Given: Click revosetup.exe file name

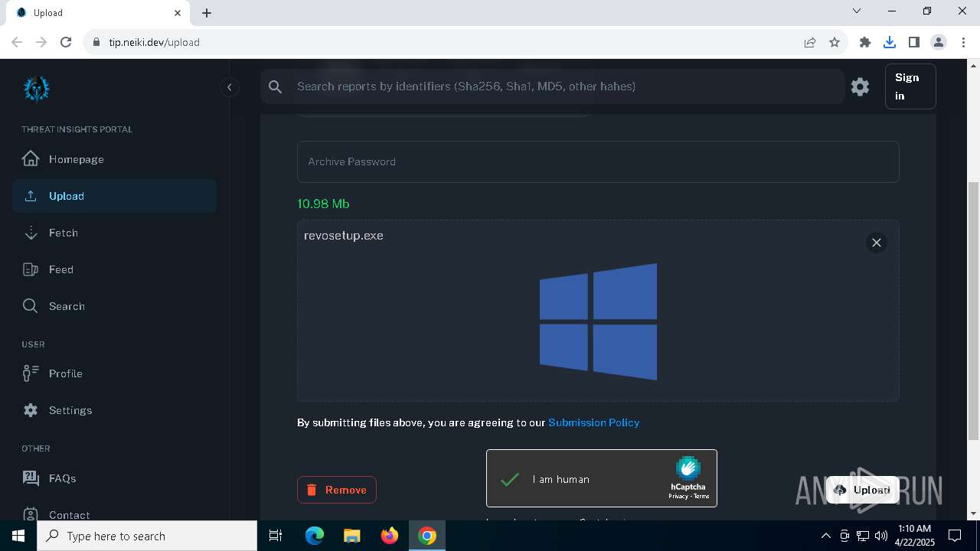Looking at the screenshot, I should click(x=344, y=236).
